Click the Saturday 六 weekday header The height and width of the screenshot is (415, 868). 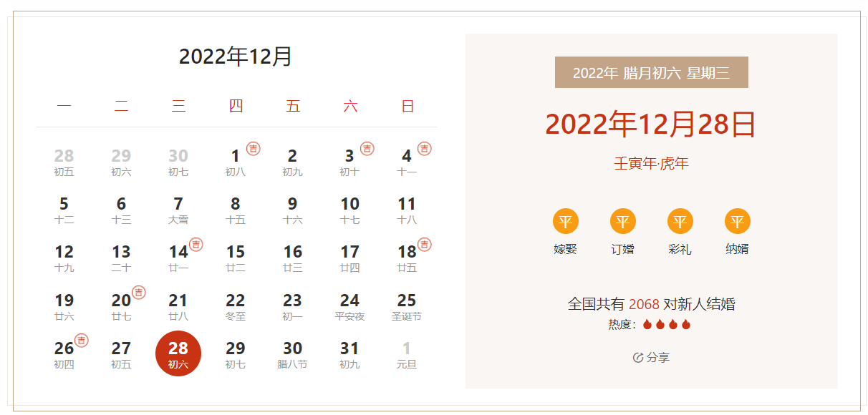tap(350, 107)
